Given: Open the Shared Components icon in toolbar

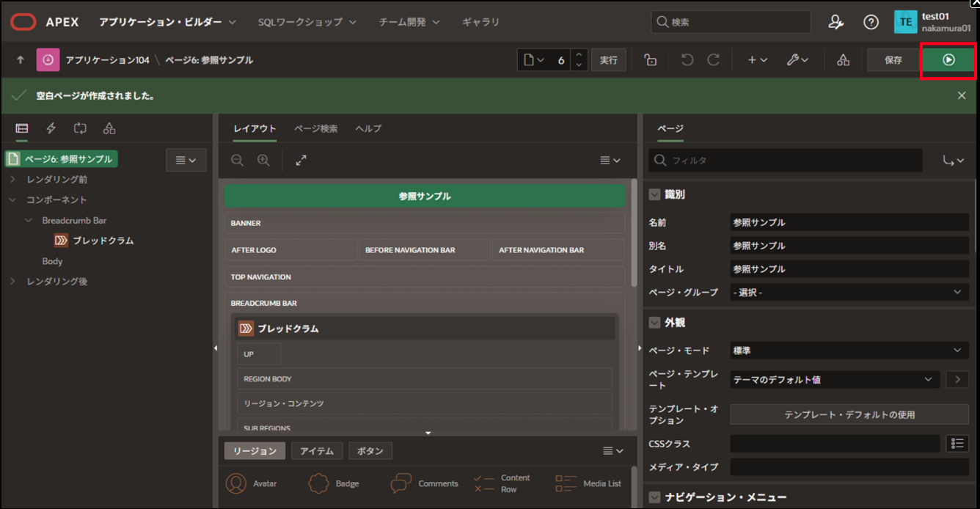Looking at the screenshot, I should click(843, 60).
